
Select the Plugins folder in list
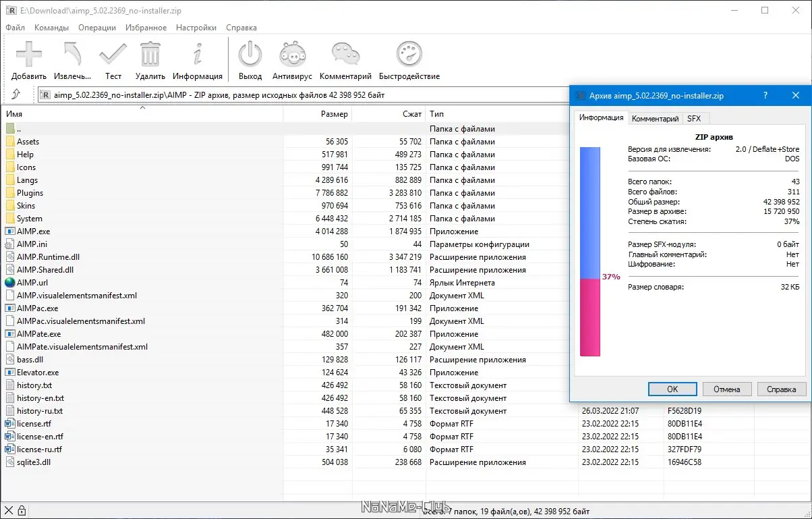click(30, 193)
